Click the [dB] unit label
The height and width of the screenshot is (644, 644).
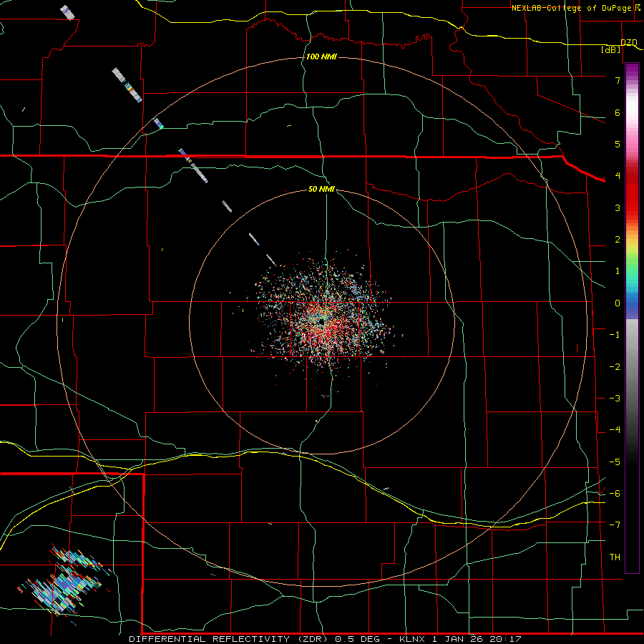click(611, 49)
